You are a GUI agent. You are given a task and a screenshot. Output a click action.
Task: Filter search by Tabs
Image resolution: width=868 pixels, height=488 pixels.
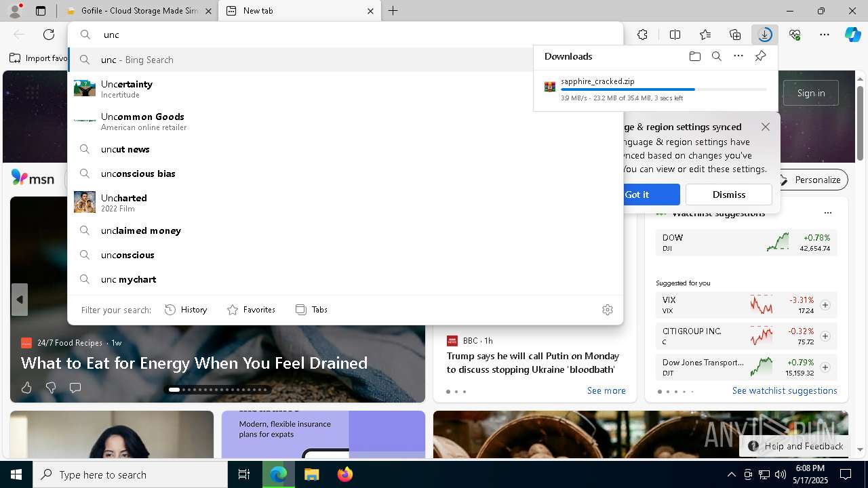coord(311,310)
